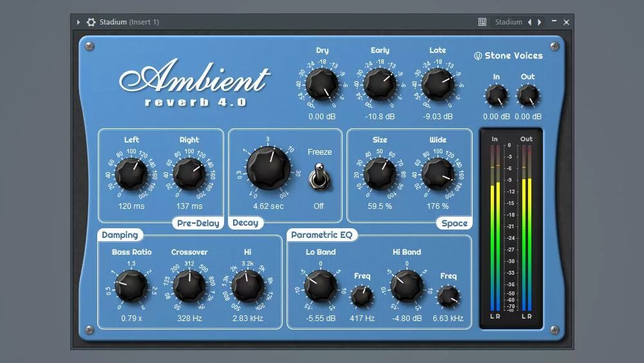Click the 176 % Wide value

pos(437,206)
